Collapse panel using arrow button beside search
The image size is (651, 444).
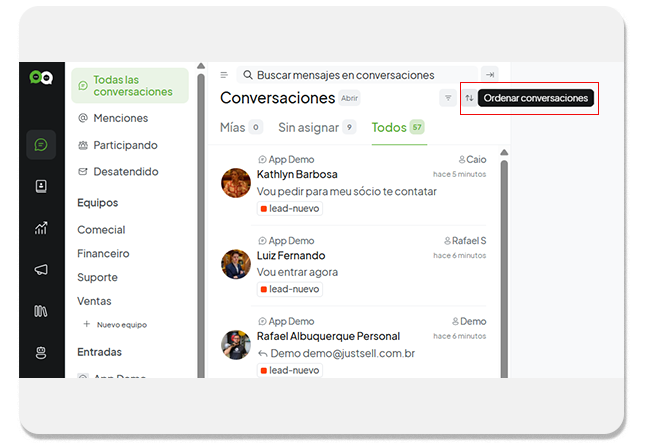pos(489,75)
